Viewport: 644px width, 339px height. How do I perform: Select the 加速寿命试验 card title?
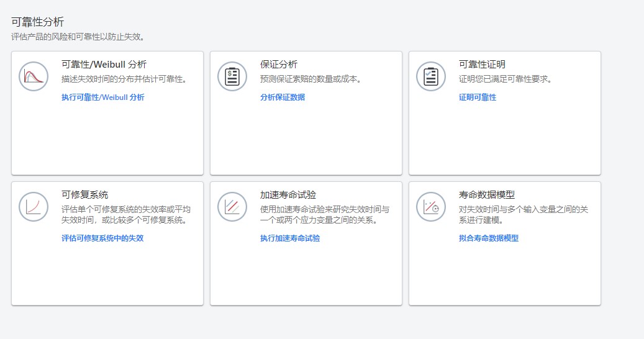pyautogui.click(x=288, y=195)
